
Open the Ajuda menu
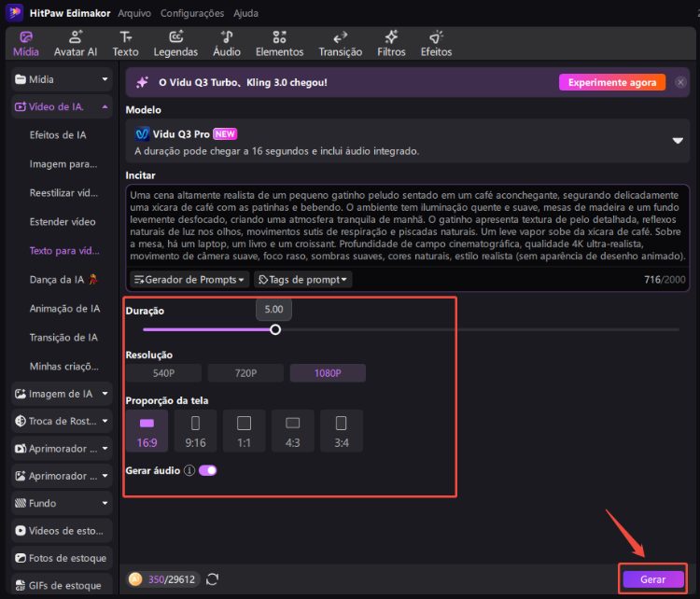[x=246, y=13]
